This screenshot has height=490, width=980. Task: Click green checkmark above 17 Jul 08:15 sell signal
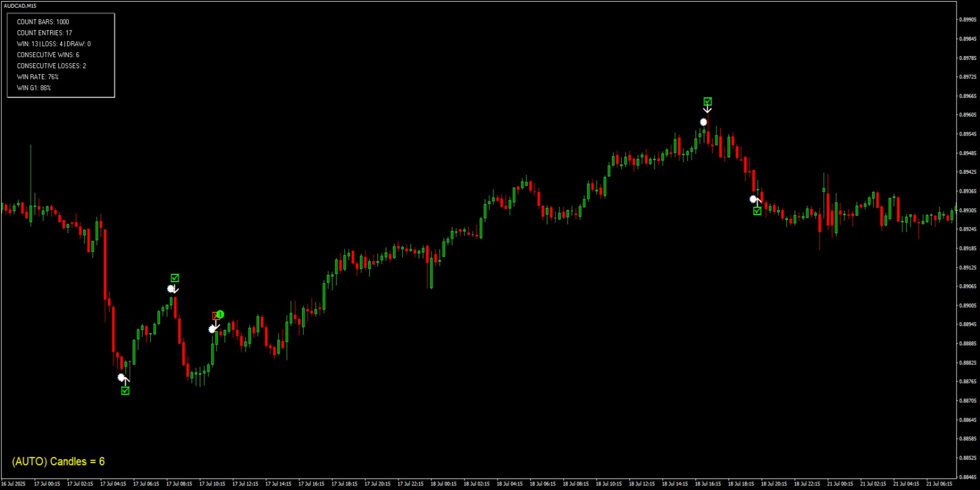click(x=175, y=278)
